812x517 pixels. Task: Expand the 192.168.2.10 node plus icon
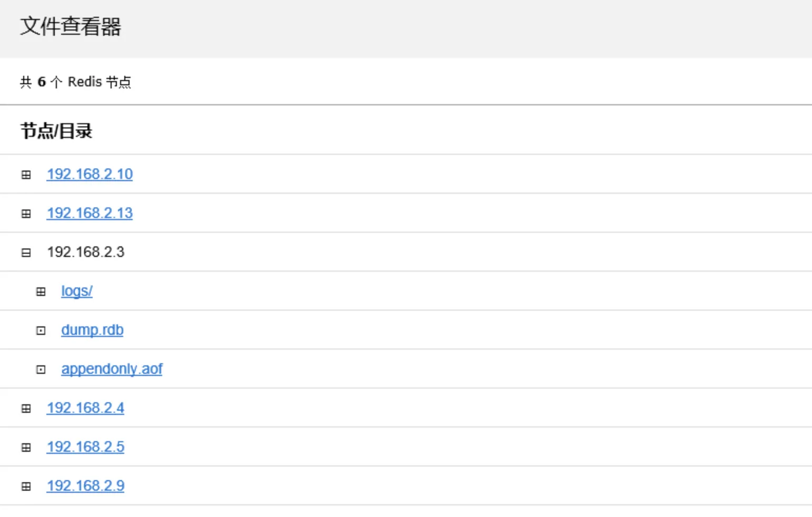[26, 175]
